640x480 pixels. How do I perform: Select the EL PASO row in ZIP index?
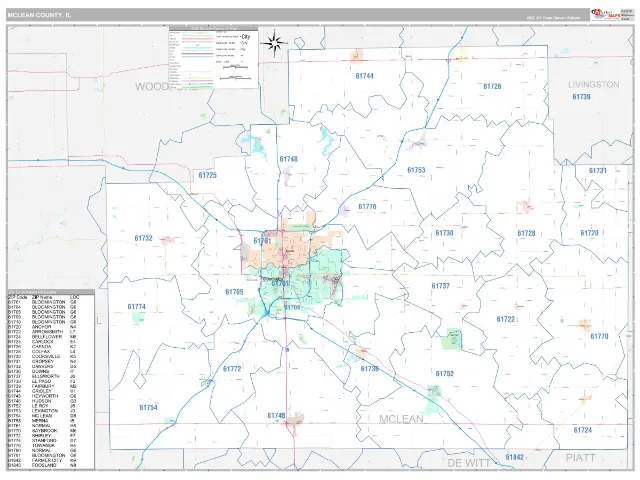tap(42, 381)
